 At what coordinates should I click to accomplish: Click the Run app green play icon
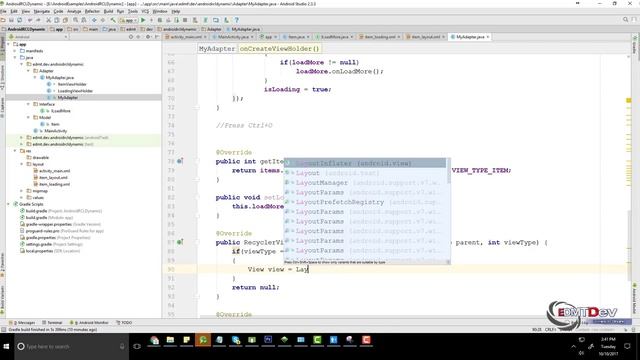tap(143, 20)
